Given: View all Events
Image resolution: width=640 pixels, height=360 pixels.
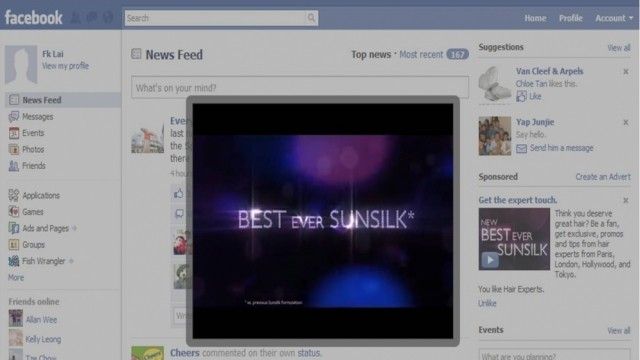Looking at the screenshot, I should click(619, 331).
